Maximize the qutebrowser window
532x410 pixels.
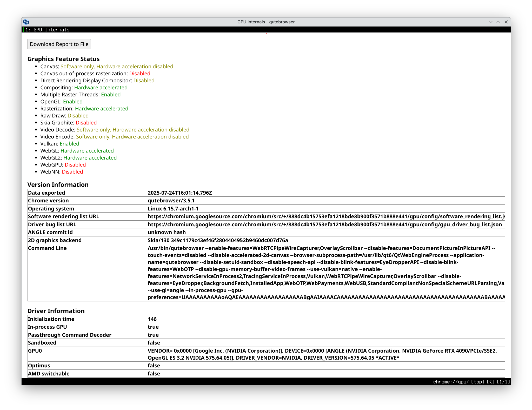pyautogui.click(x=498, y=22)
